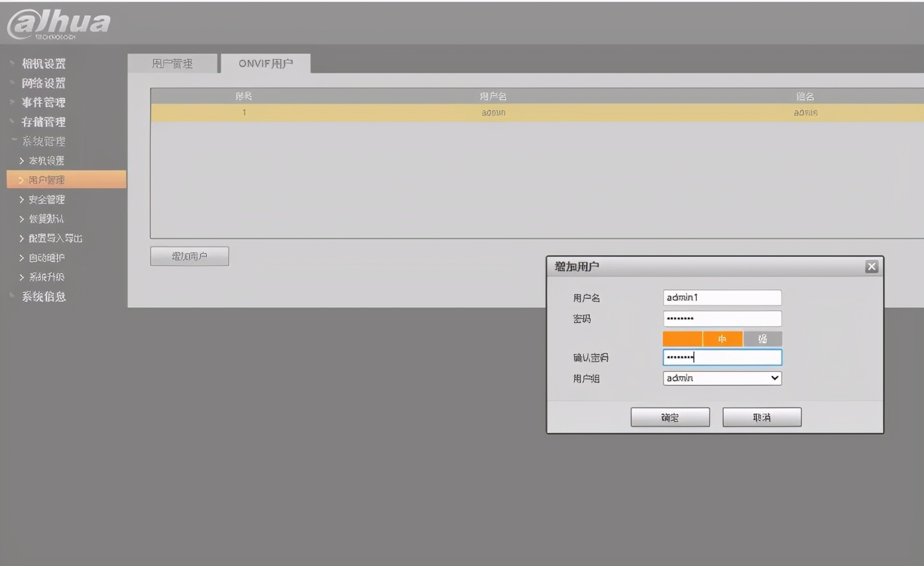Cancel with the 取消 button
The image size is (924, 566).
pos(762,418)
